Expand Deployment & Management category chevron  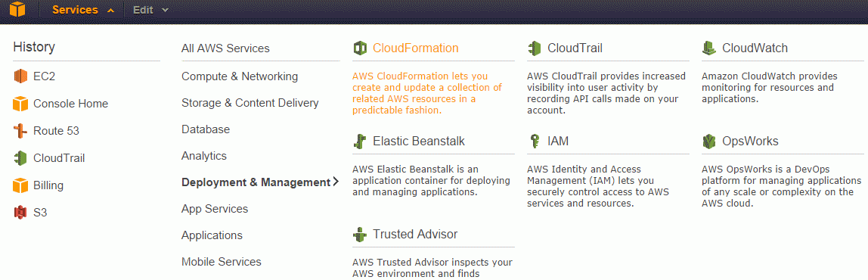click(x=336, y=182)
